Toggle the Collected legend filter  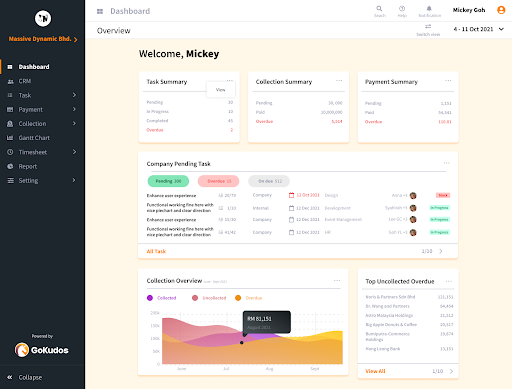coord(162,298)
